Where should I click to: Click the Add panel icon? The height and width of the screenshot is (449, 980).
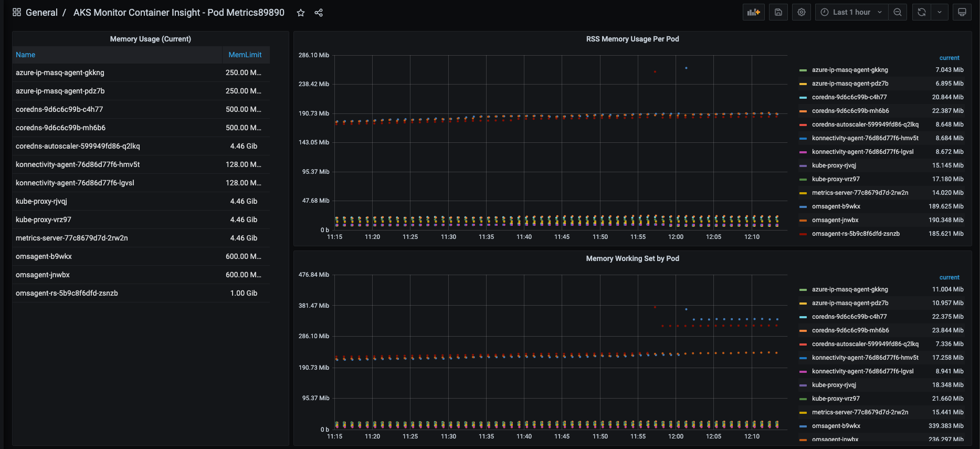tap(753, 12)
